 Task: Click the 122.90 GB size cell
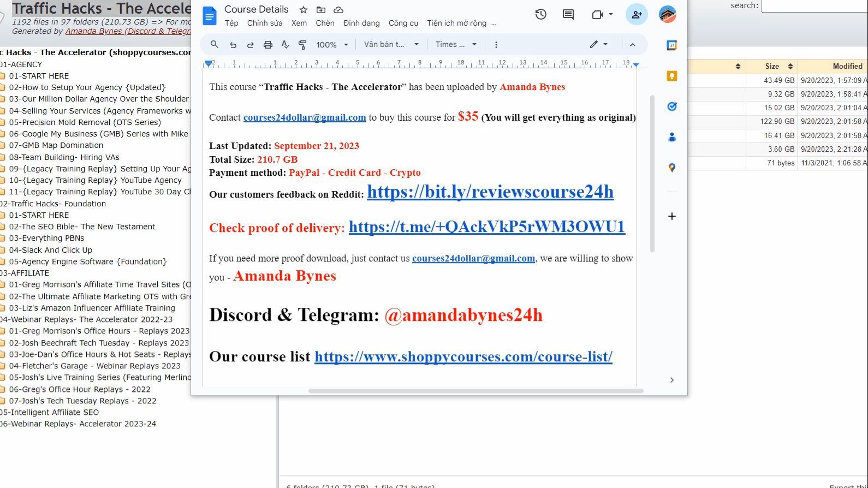(x=777, y=121)
